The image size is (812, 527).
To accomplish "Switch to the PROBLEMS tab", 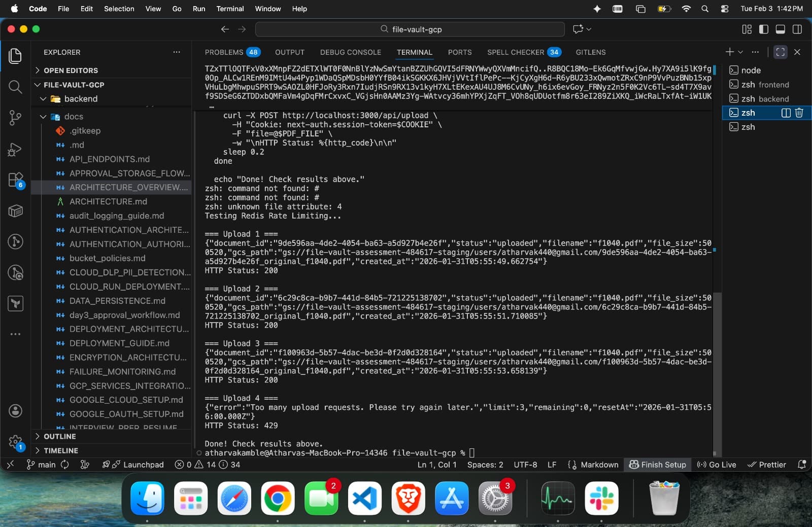I will pyautogui.click(x=224, y=52).
